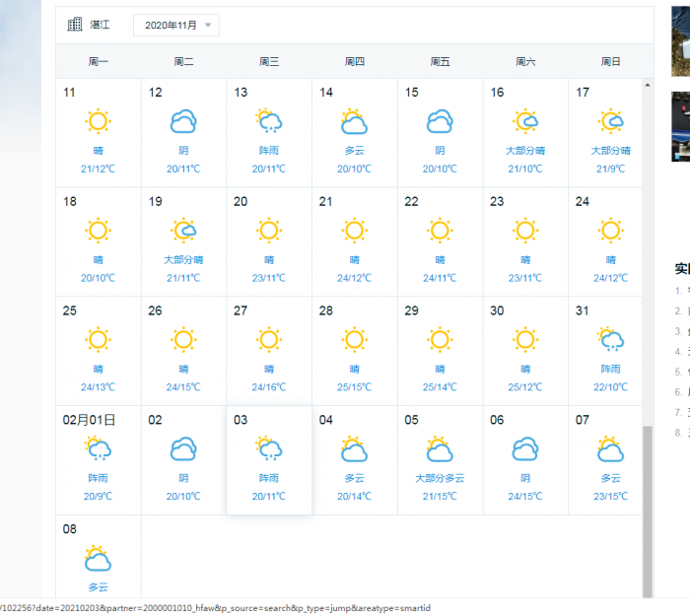The width and height of the screenshot is (690, 616).
Task: Select the highlighted day 03 forecast cell
Action: pos(269,459)
